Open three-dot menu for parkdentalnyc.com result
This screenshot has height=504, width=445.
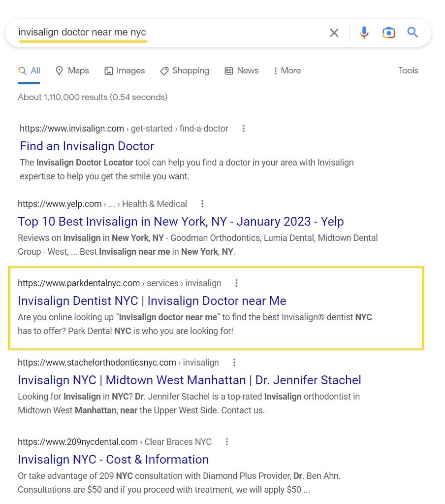pos(236,283)
